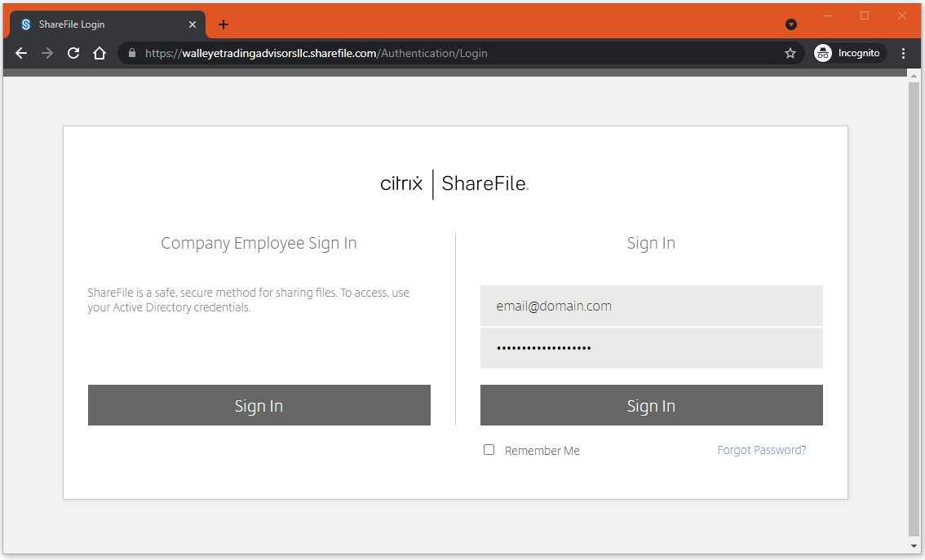
Task: Open a new tab with the plus button
Action: pyautogui.click(x=223, y=24)
